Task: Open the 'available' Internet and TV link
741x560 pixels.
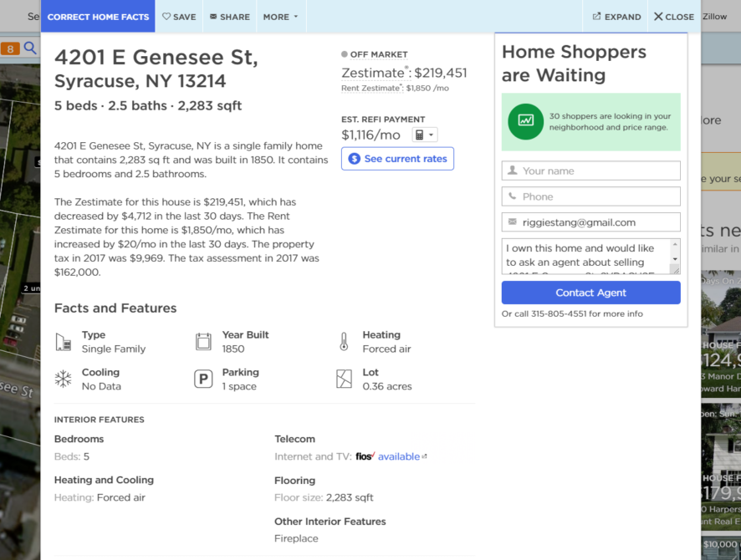Action: 400,456
